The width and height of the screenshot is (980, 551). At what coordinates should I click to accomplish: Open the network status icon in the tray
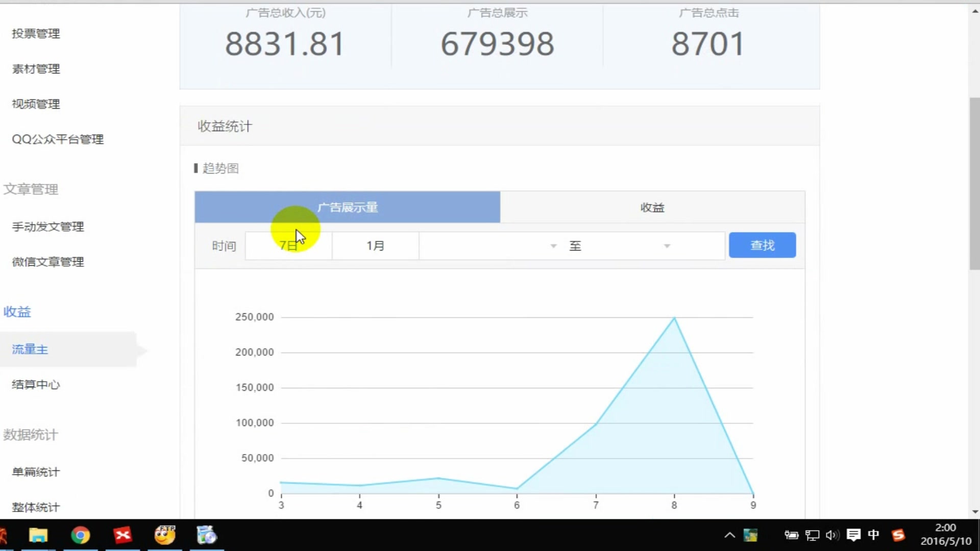coord(812,535)
